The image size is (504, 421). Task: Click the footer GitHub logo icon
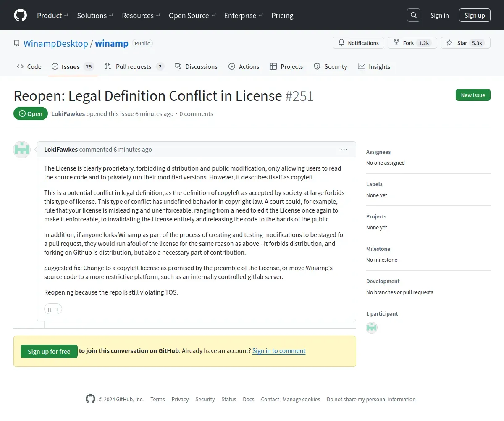(x=90, y=399)
